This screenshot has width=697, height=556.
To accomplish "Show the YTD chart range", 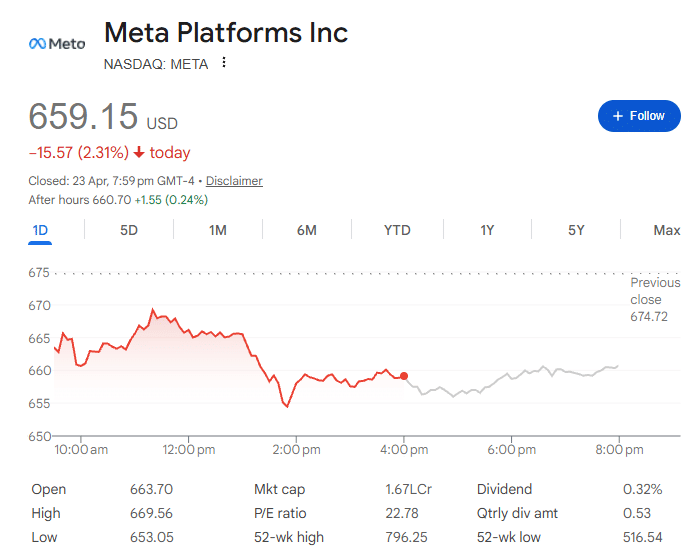I will [x=397, y=230].
